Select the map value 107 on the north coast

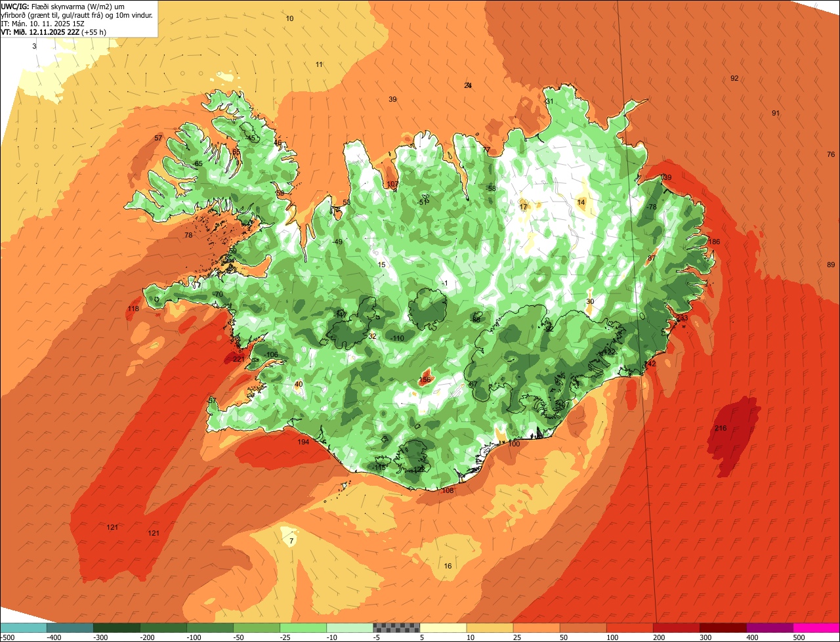(392, 184)
